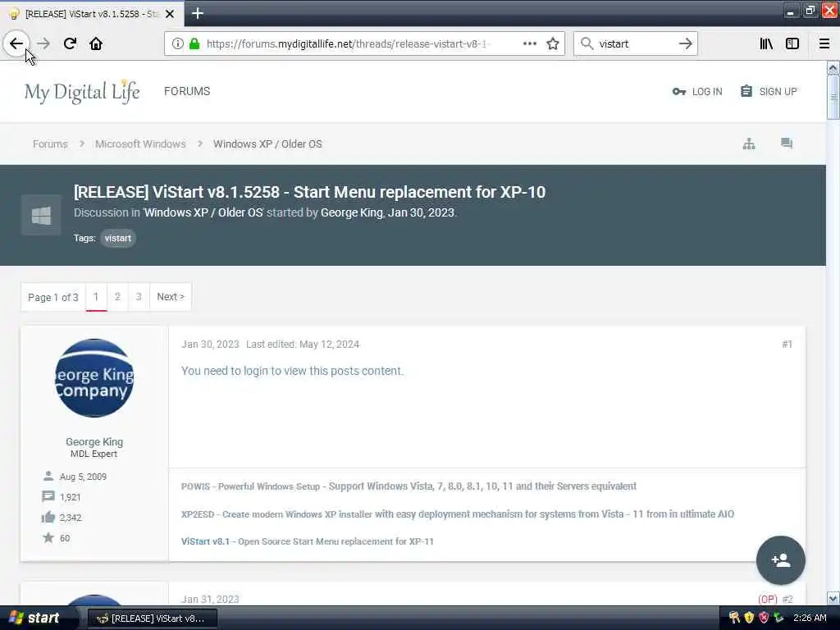Click scrollbar up arrow
Viewport: 840px width, 630px height.
833,67
